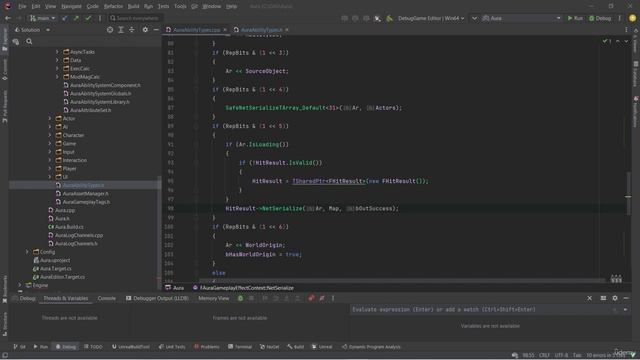
Task: Open the main git branch dropdown
Action: tap(42, 18)
